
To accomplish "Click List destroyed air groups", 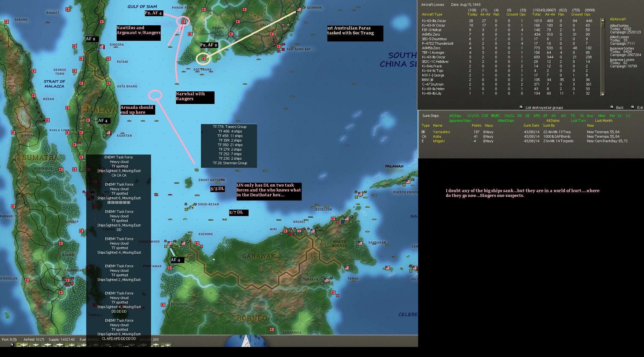I will [544, 108].
